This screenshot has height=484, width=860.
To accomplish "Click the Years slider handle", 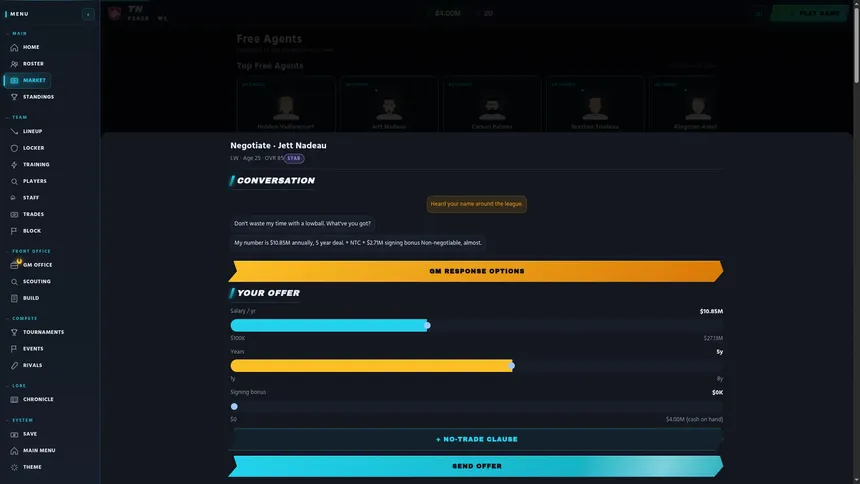I will 511,365.
